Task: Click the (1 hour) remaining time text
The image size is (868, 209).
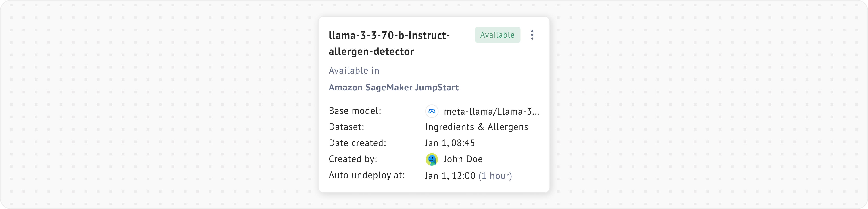Action: pyautogui.click(x=495, y=176)
